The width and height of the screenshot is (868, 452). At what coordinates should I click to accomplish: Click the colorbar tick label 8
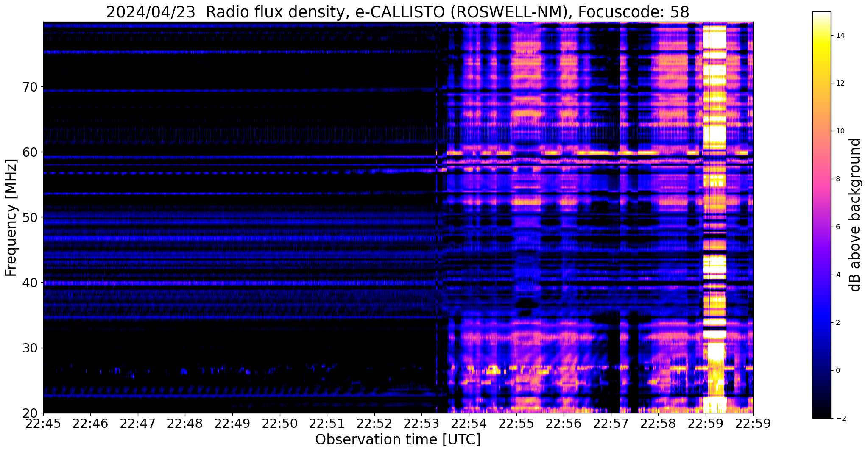click(x=837, y=179)
